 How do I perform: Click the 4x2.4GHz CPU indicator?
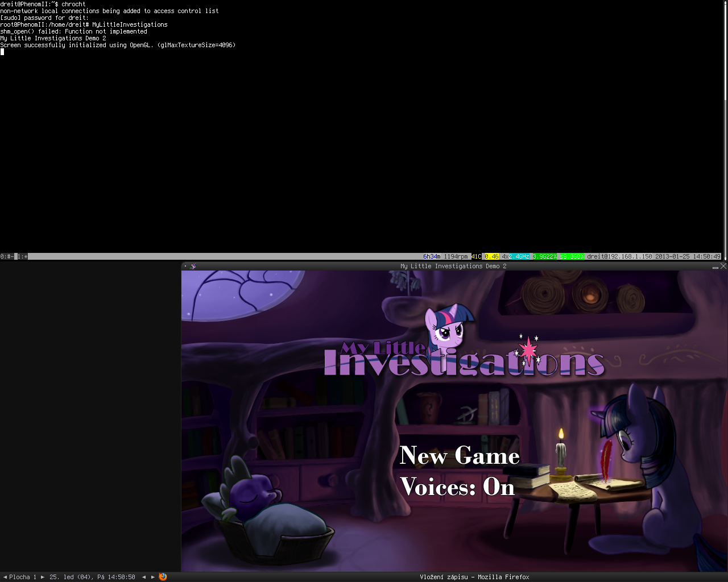515,257
